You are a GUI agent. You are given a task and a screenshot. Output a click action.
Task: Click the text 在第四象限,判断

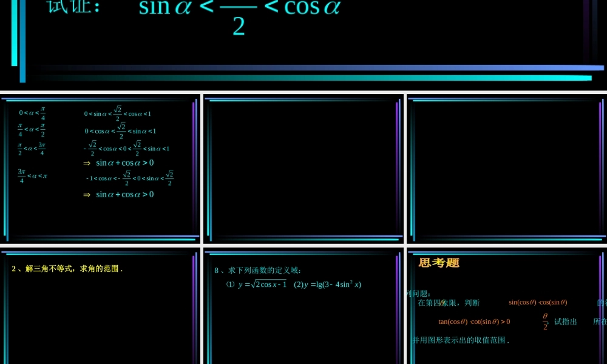[x=449, y=303]
